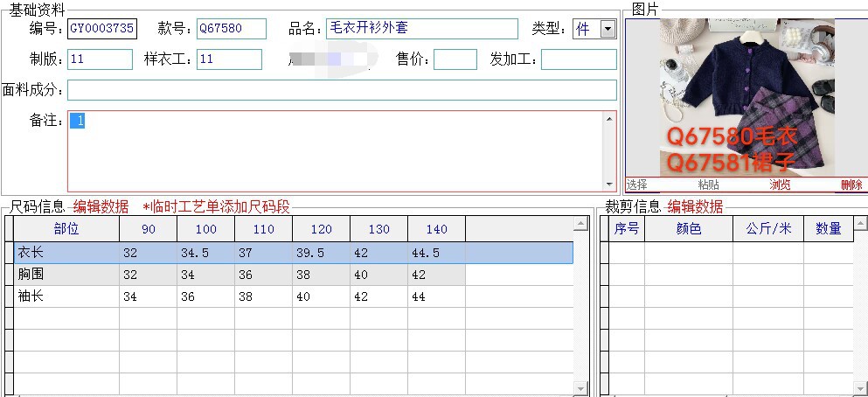
Task: Click 衣长 value 44.5 for size 140
Action: point(436,253)
